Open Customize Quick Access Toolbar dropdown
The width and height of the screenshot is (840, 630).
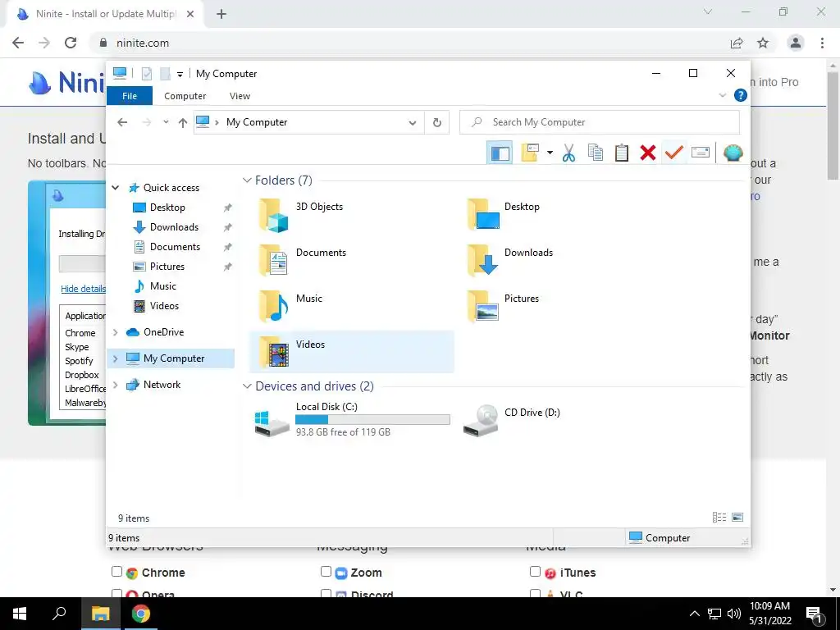180,75
